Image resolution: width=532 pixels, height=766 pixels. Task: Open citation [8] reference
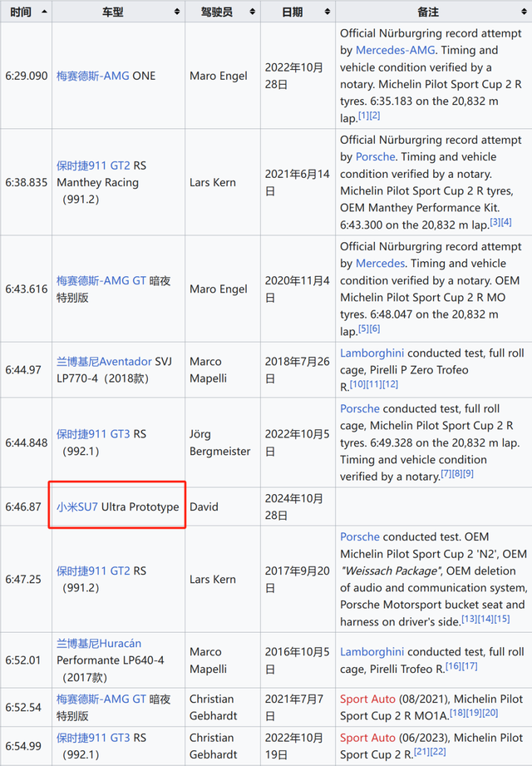pyautogui.click(x=457, y=474)
